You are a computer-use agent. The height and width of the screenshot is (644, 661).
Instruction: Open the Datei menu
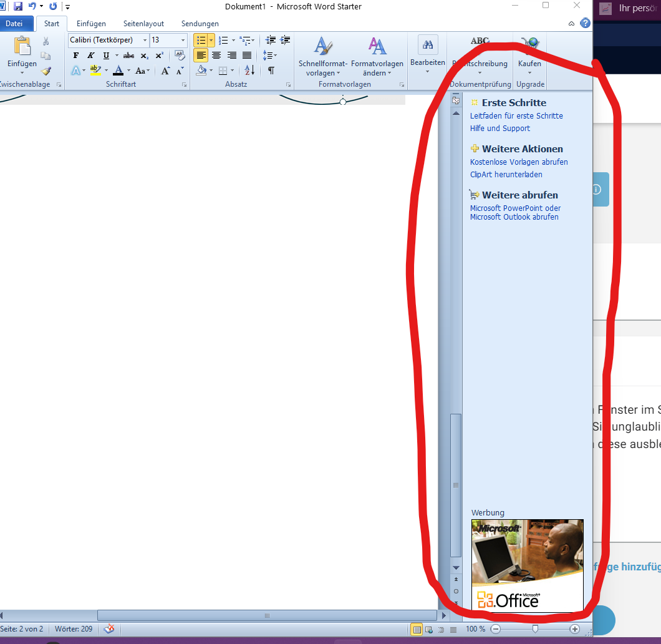[16, 23]
